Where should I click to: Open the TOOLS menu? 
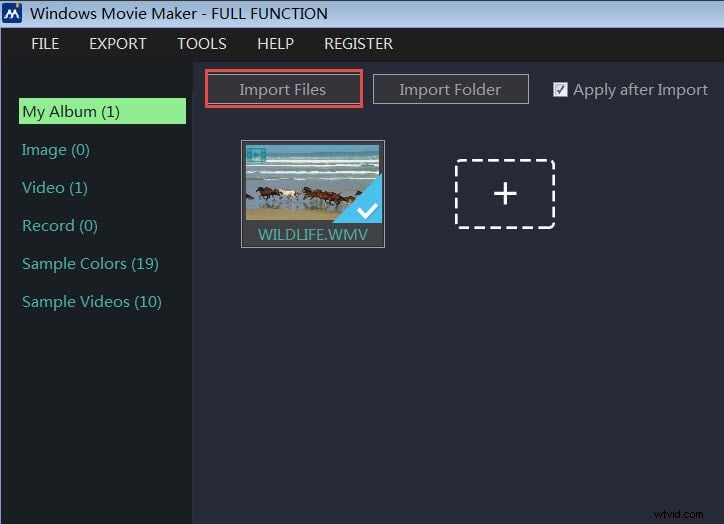pyautogui.click(x=202, y=44)
